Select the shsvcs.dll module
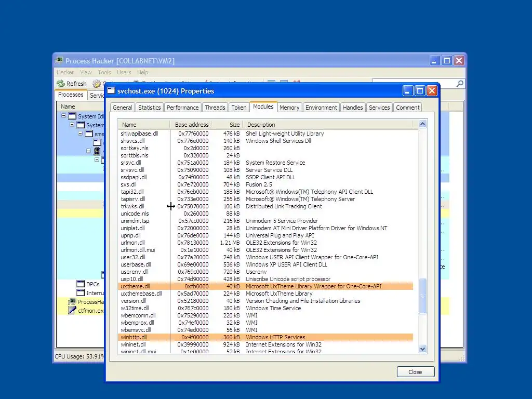Image resolution: width=532 pixels, height=399 pixels. pos(132,141)
